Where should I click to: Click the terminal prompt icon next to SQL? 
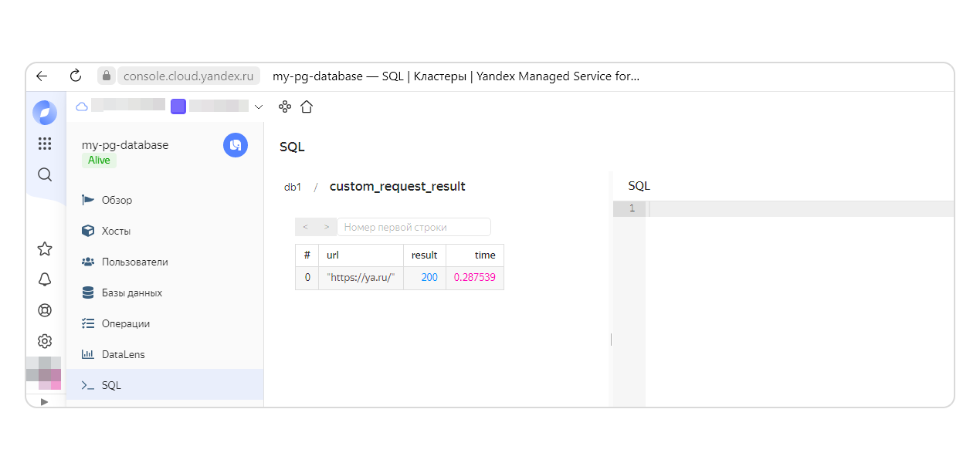click(88, 385)
